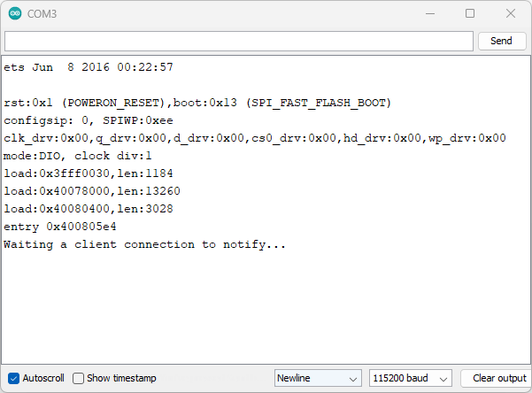
Task: Click the 'entry 0x400805e4' output line
Action: 60,227
